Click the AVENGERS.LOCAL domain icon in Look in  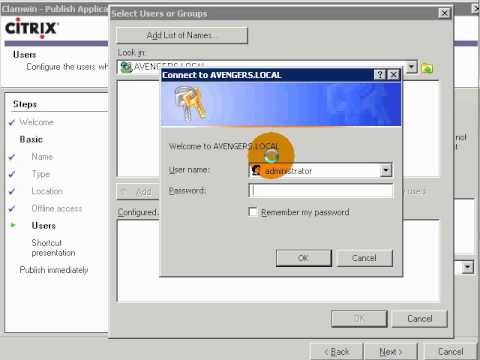tap(126, 67)
